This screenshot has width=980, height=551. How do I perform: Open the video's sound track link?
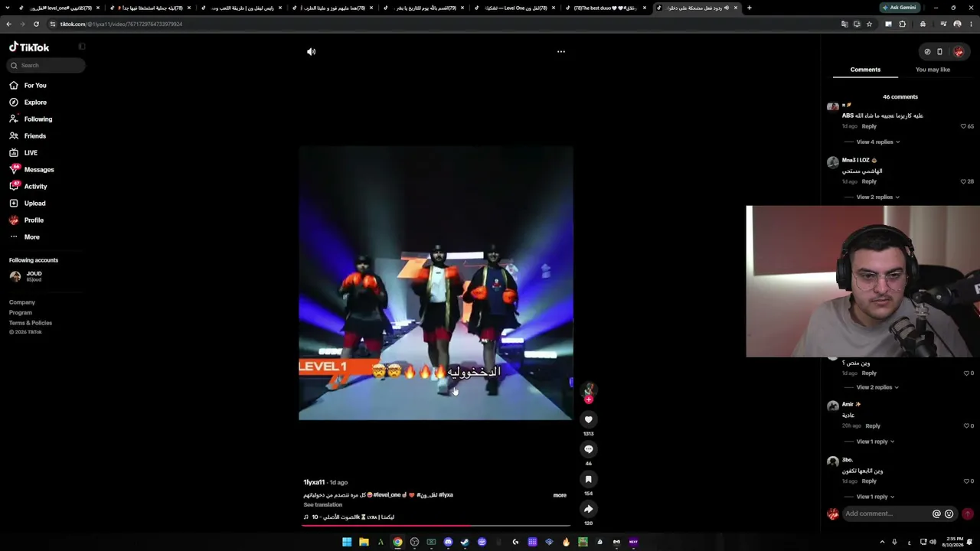tap(349, 517)
